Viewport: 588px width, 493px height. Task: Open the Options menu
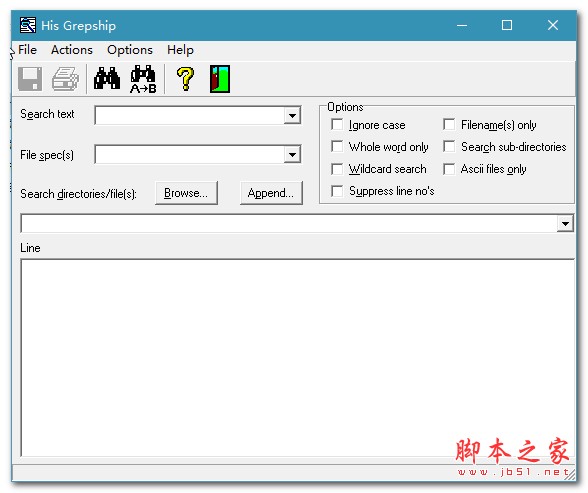click(x=130, y=50)
